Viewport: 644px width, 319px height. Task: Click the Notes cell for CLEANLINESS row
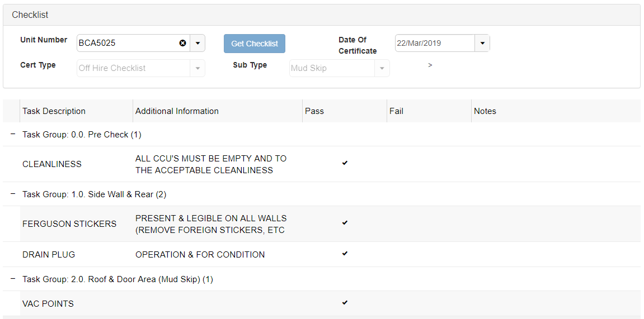coord(555,164)
